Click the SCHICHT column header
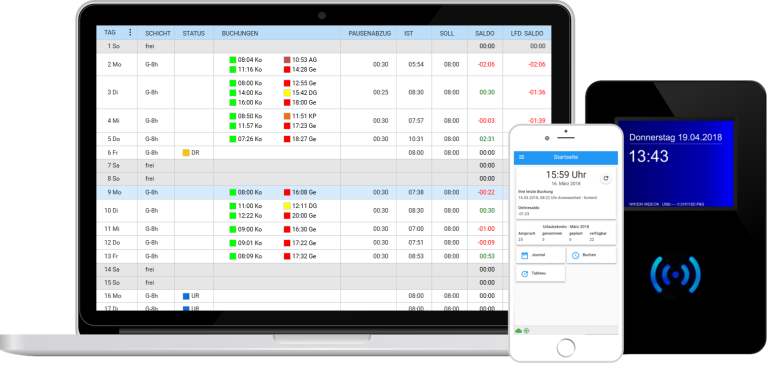 pyautogui.click(x=158, y=33)
